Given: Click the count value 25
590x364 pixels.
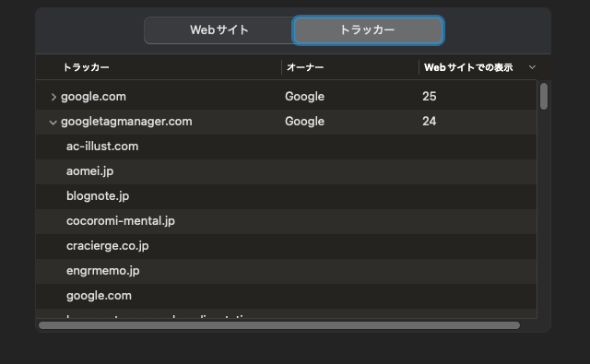Looking at the screenshot, I should coord(430,96).
